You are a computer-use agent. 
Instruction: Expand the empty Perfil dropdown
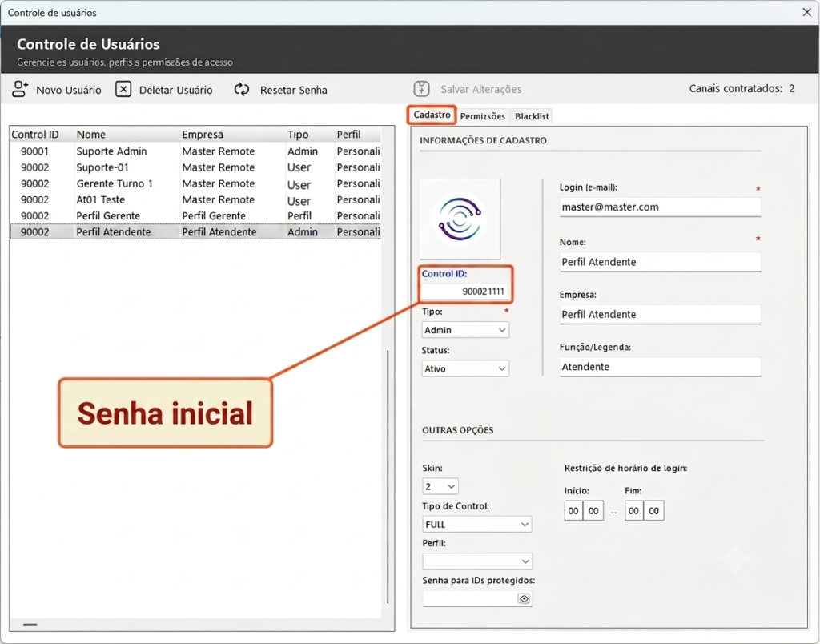[476, 561]
